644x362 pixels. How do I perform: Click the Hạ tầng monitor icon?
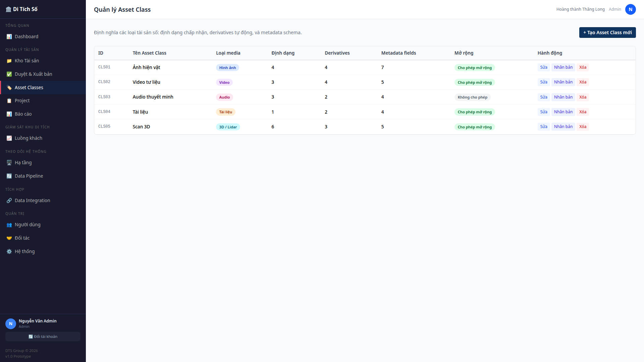pyautogui.click(x=9, y=163)
